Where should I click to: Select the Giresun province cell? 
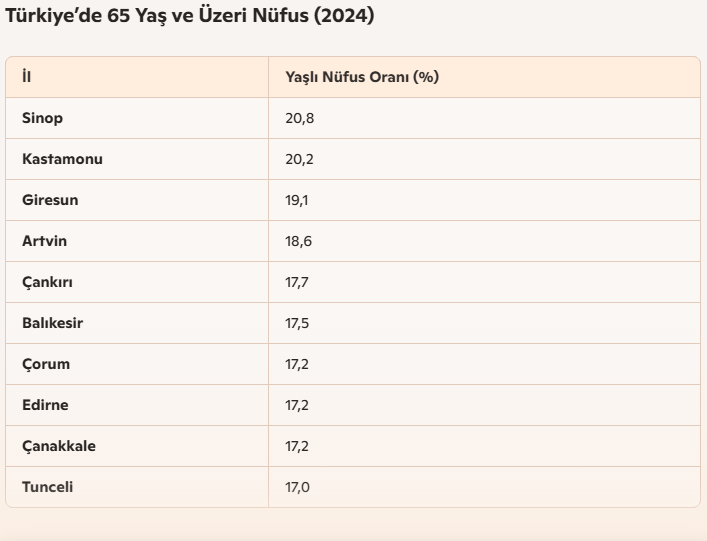click(50, 200)
